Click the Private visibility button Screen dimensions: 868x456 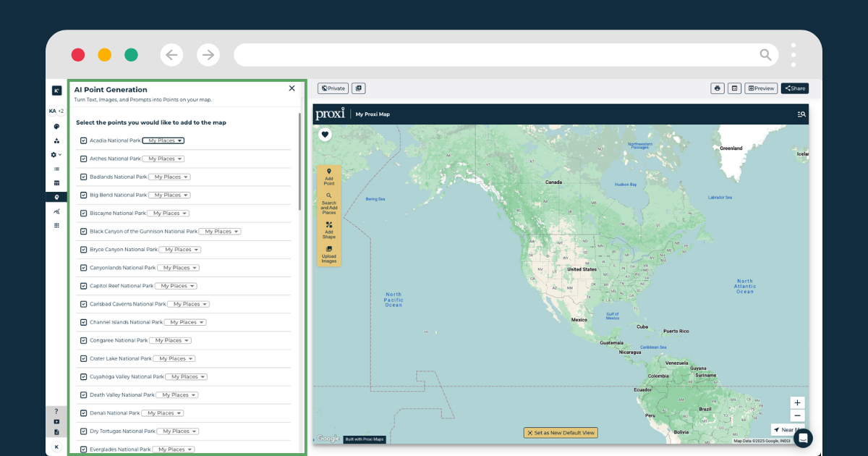click(x=333, y=88)
